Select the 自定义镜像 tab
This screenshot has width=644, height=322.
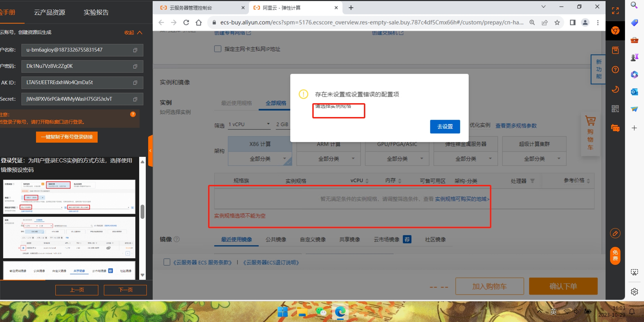coord(313,240)
